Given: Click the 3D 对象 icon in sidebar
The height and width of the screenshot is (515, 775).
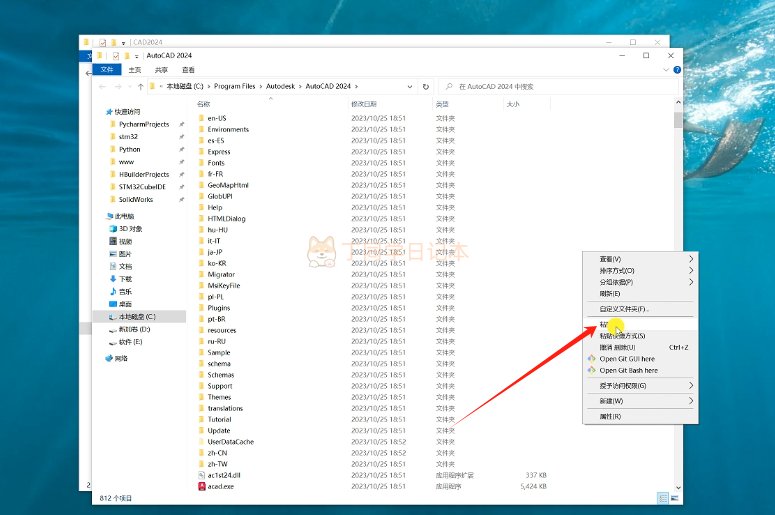Looking at the screenshot, I should [x=113, y=229].
